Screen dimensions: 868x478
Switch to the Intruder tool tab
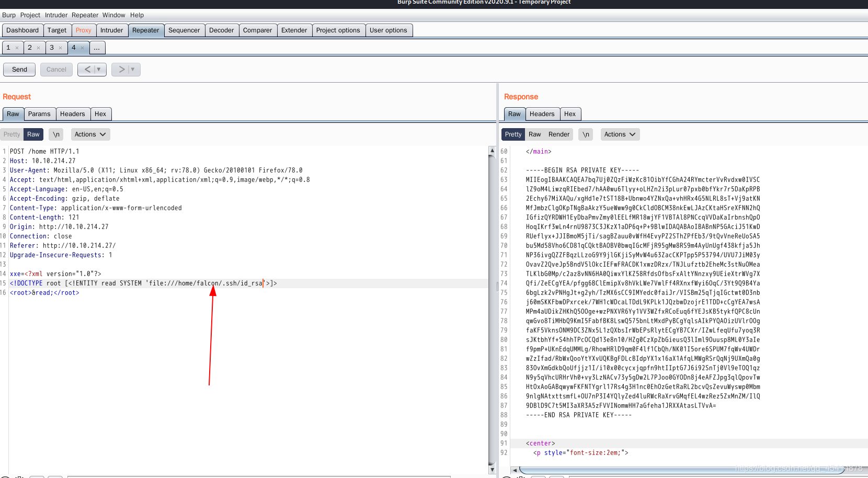pyautogui.click(x=112, y=30)
